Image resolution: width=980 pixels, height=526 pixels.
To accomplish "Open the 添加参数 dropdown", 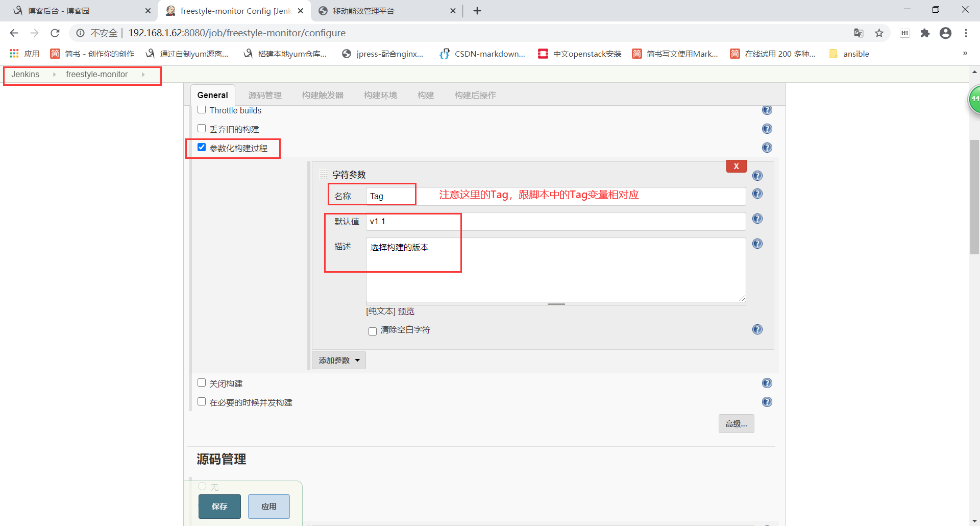I will pos(339,360).
